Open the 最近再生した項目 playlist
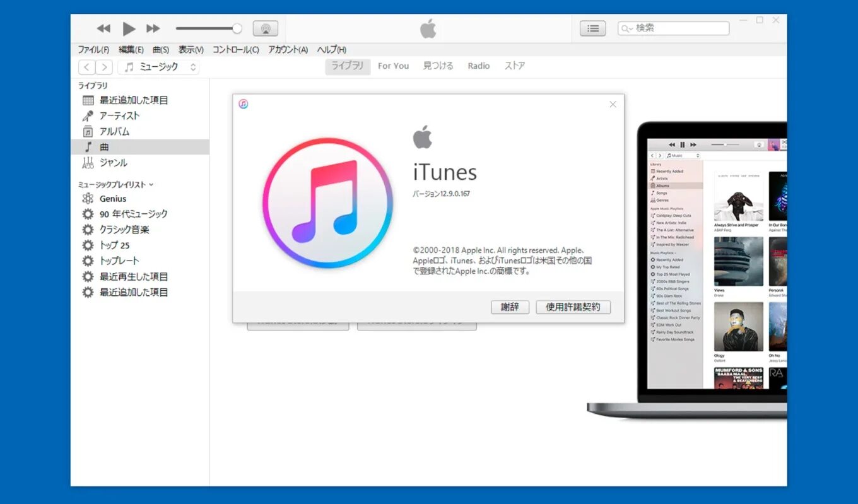Image resolution: width=858 pixels, height=504 pixels. tap(140, 276)
